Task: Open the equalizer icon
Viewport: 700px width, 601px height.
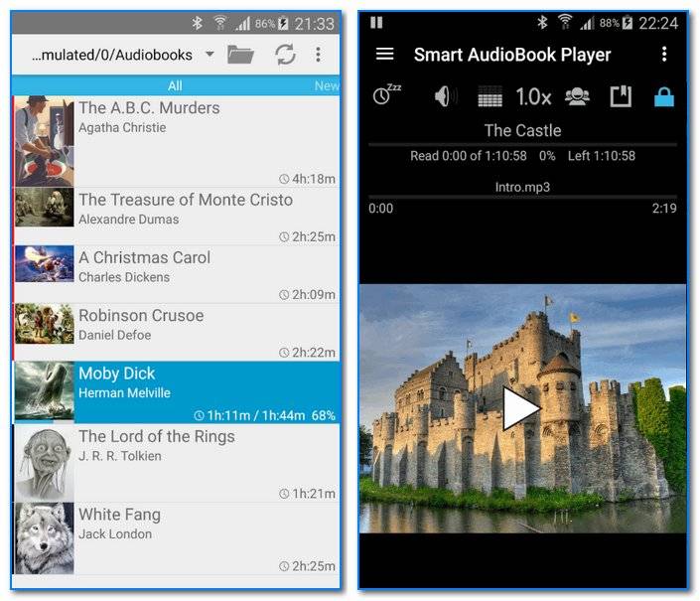Action: pyautogui.click(x=490, y=96)
